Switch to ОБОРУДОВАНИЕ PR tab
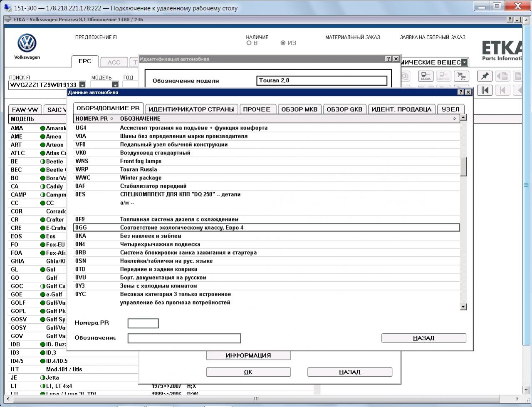 click(108, 108)
